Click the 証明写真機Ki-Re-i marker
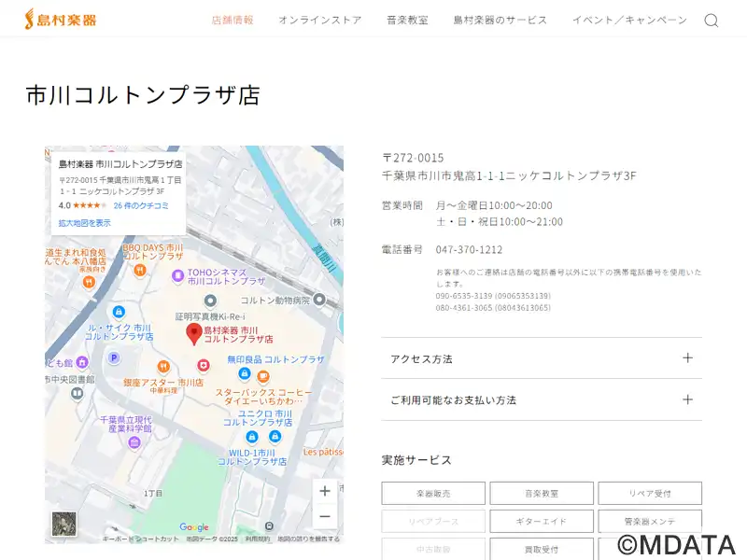 (x=210, y=301)
